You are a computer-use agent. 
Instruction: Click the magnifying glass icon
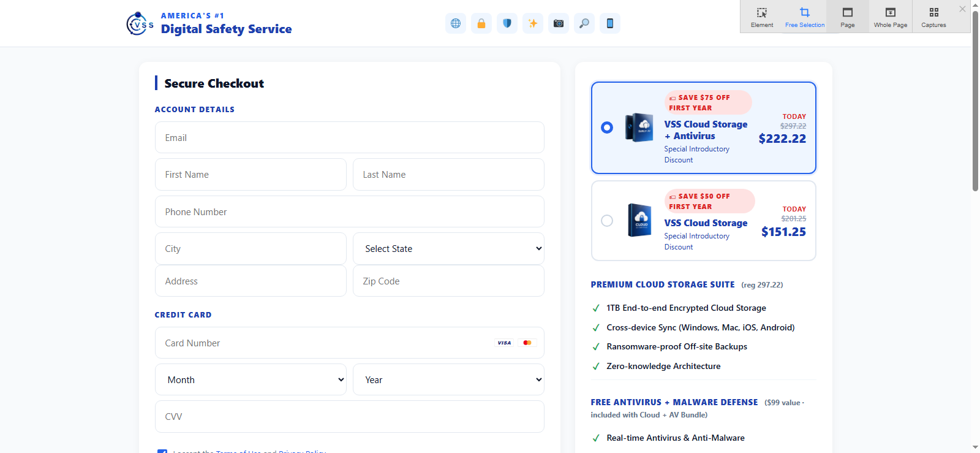(584, 23)
